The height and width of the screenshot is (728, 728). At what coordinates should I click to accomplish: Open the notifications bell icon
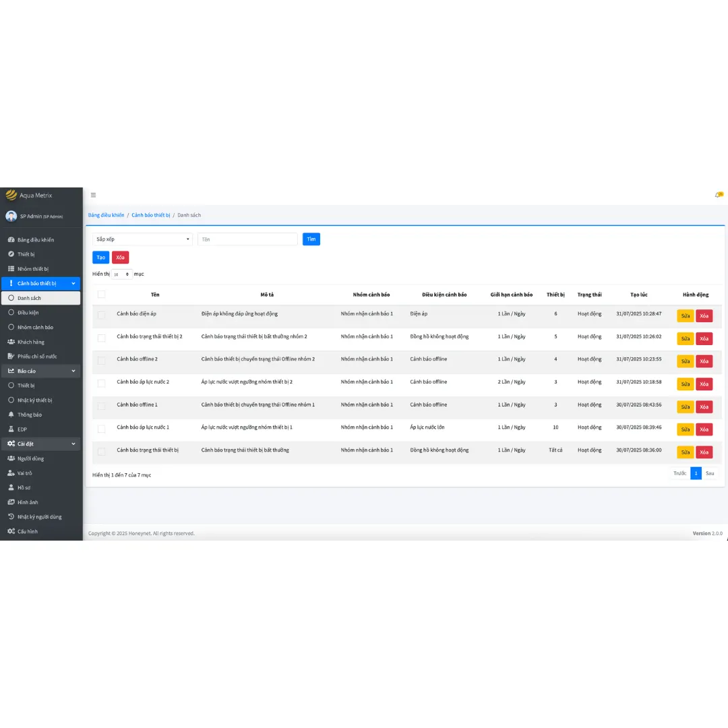coord(718,195)
